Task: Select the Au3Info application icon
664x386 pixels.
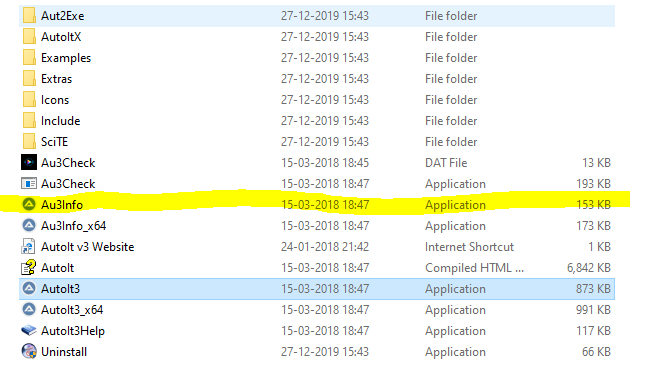Action: coord(29,204)
